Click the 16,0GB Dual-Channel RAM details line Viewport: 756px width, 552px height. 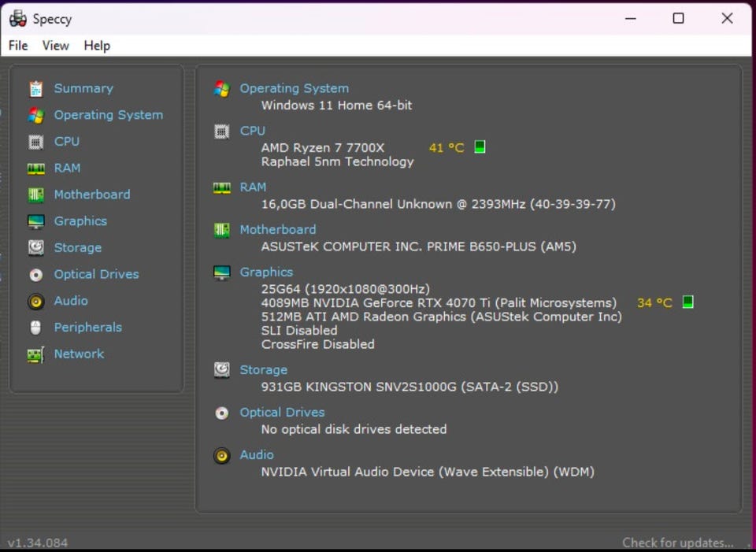coord(439,204)
